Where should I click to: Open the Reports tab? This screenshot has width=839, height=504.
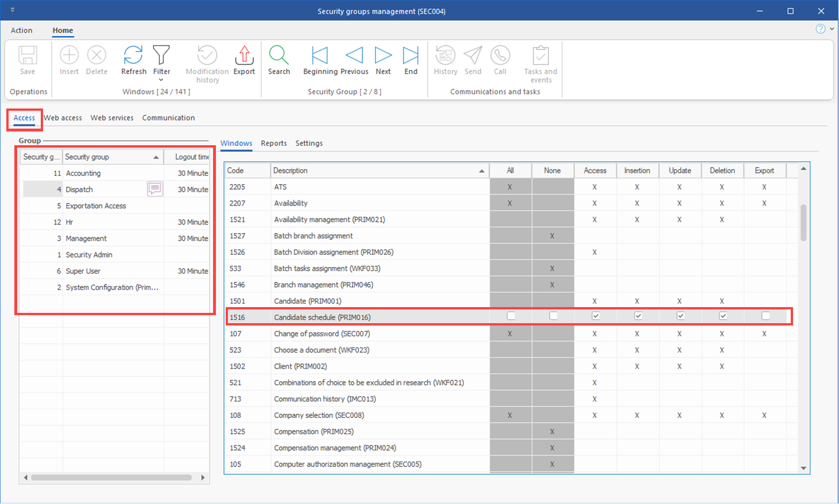click(273, 144)
